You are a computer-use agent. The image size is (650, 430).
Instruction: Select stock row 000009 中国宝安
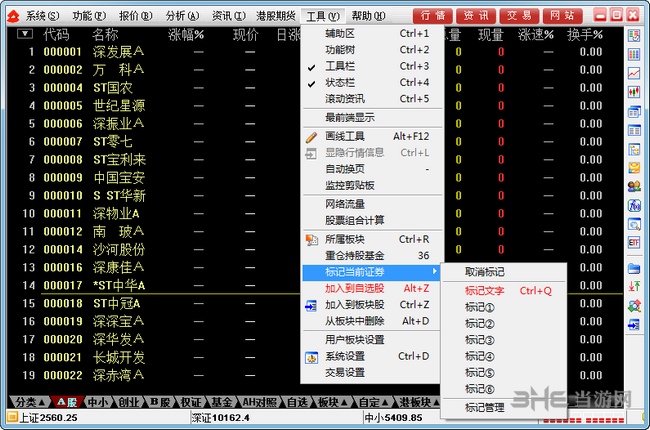(x=315, y=177)
